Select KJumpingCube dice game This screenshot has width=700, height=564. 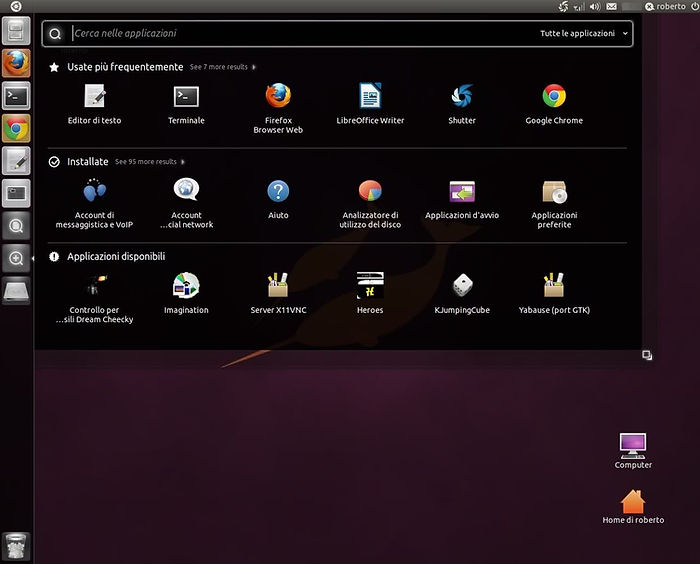(x=462, y=293)
